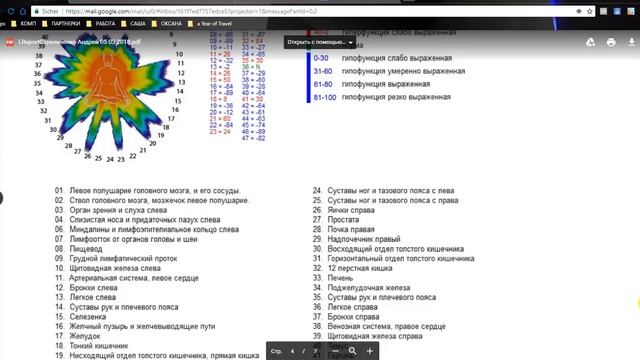Click line 38 Венозная система, правое сердце

[379, 327]
